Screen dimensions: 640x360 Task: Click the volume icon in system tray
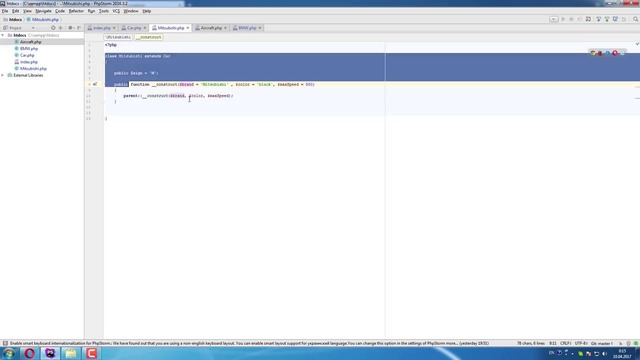(x=604, y=353)
